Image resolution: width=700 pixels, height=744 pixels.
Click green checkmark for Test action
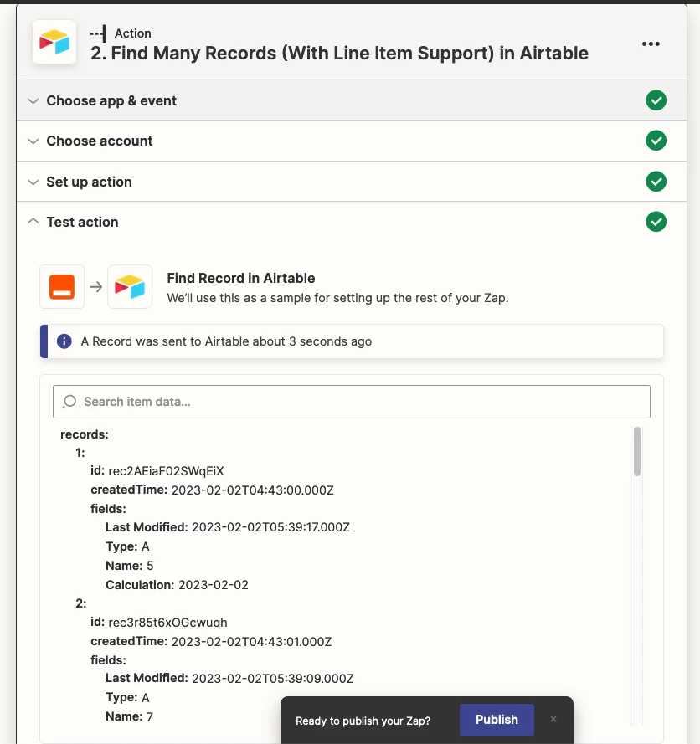[x=656, y=222]
